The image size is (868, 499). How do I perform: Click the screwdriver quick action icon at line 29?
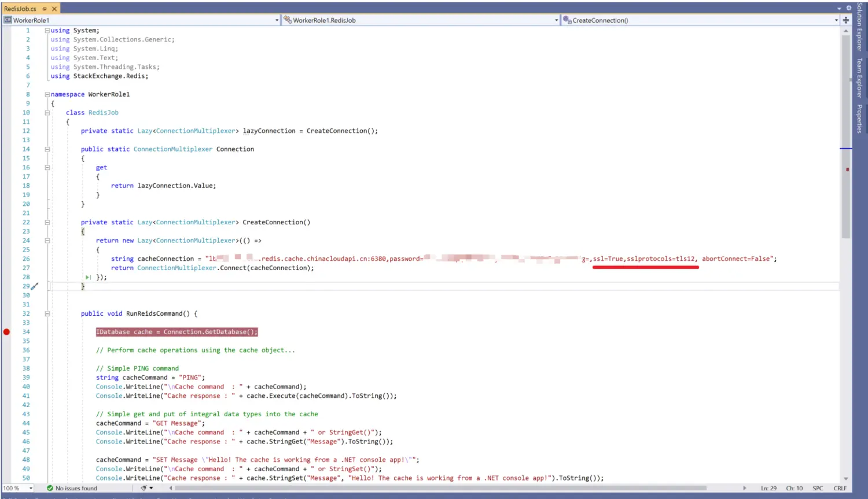click(35, 286)
